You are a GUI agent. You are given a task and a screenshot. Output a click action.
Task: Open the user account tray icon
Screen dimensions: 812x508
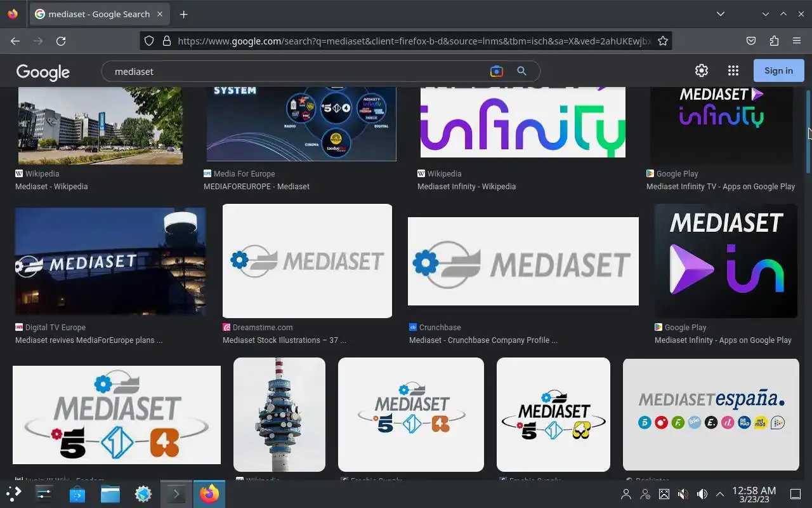[x=626, y=494]
